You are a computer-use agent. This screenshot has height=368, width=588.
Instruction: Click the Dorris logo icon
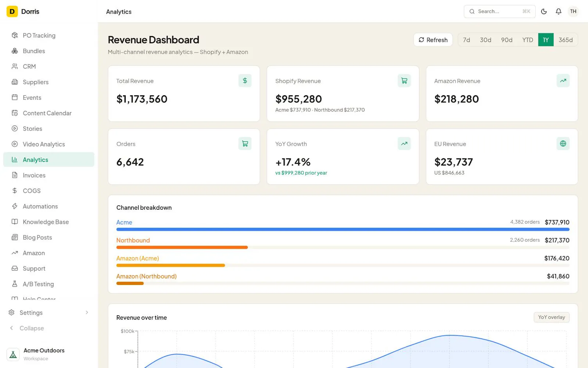tap(12, 11)
